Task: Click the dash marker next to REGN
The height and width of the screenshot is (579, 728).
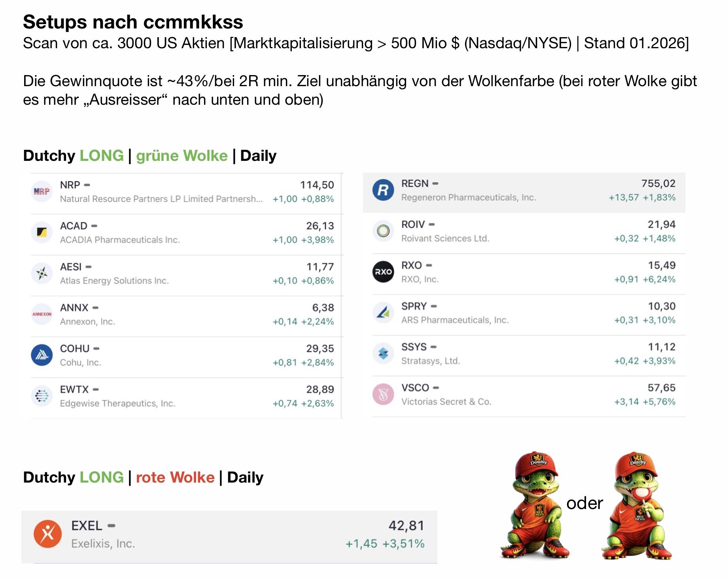Action: [x=435, y=184]
